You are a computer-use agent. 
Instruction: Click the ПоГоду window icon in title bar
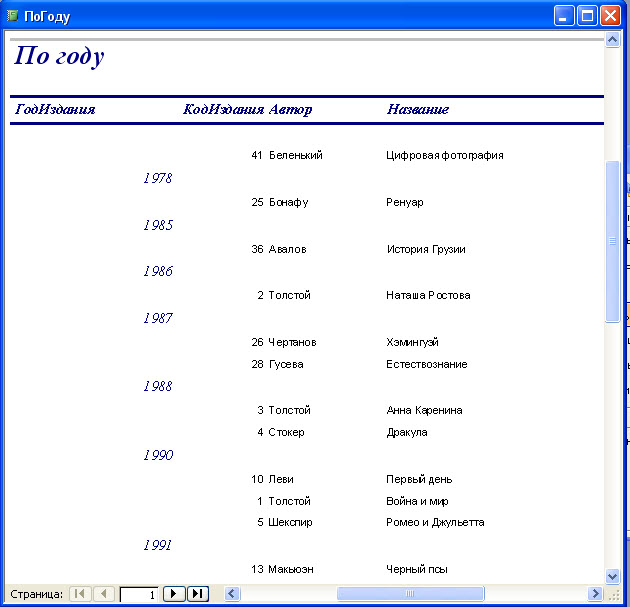(x=12, y=16)
